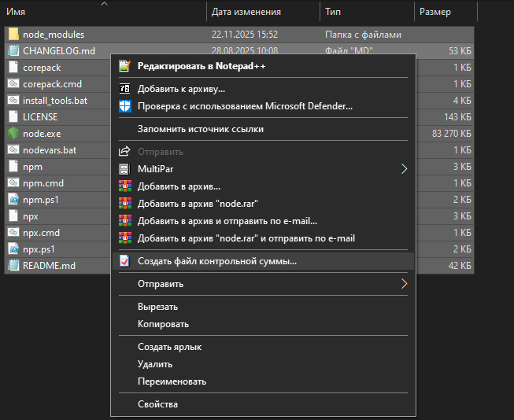Click the Microsoft Defender shield icon
Screen dimensions: 514x420
click(125, 106)
